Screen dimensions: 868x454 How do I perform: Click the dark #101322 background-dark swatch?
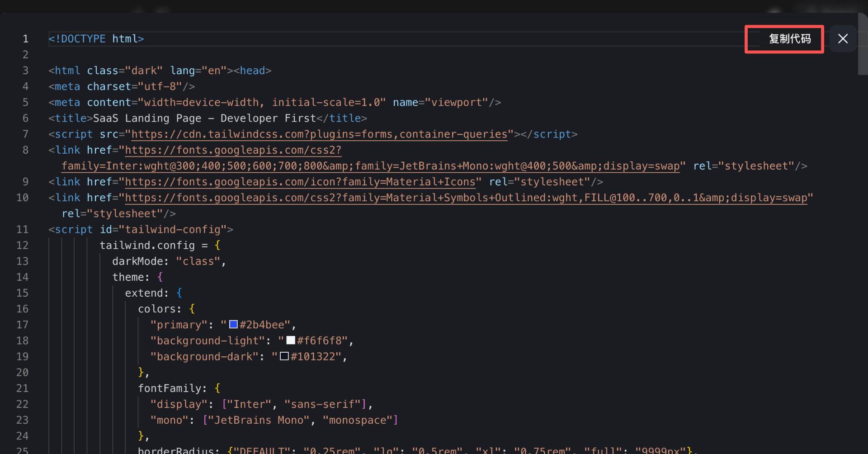pyautogui.click(x=284, y=356)
